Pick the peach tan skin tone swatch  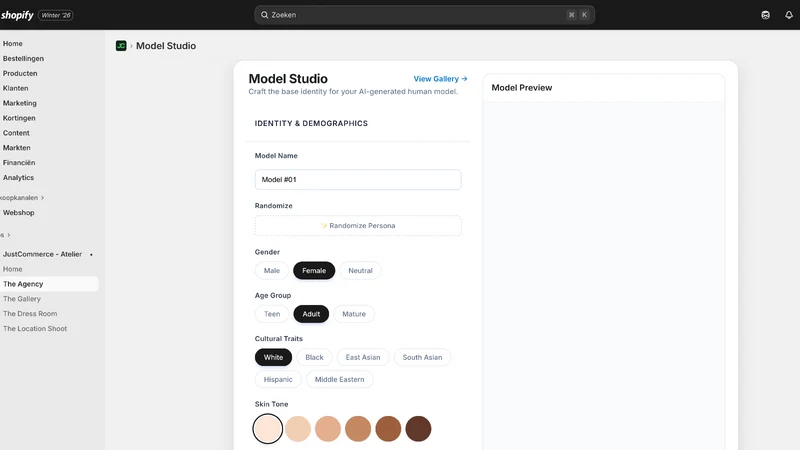(328, 429)
